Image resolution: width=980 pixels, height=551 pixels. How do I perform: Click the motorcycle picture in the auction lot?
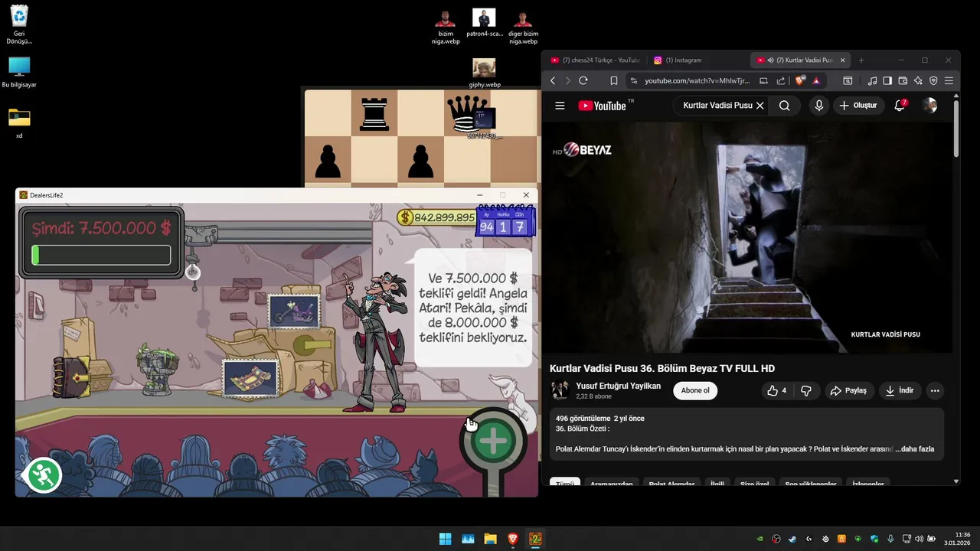[x=294, y=311]
